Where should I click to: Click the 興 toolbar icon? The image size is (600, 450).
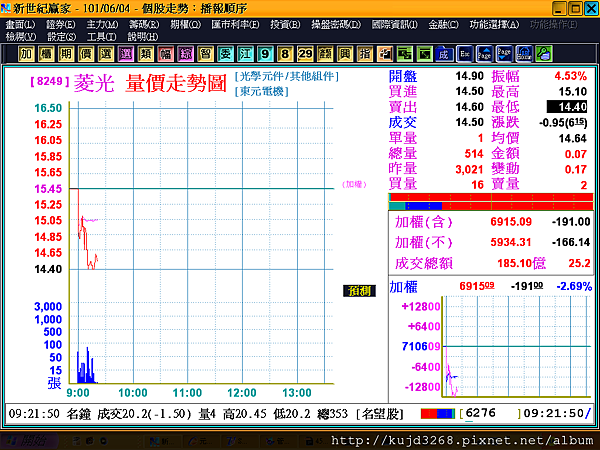pyautogui.click(x=345, y=54)
